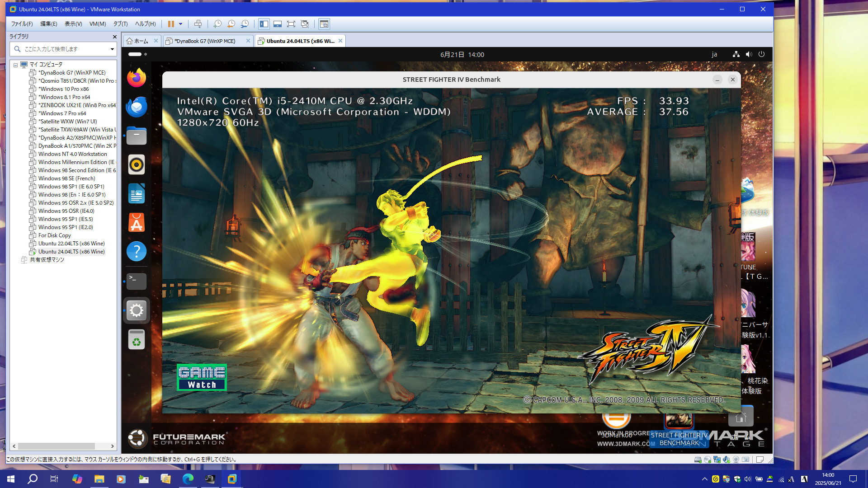
Task: Click library scrollbar right arrow
Action: 113,446
